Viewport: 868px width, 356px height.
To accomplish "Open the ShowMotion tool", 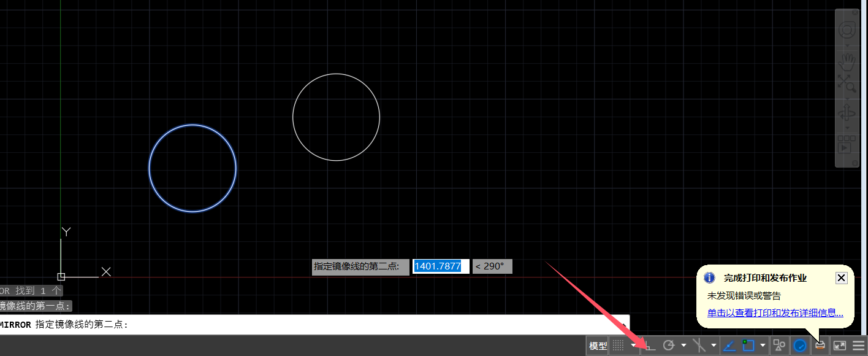I will (x=847, y=145).
